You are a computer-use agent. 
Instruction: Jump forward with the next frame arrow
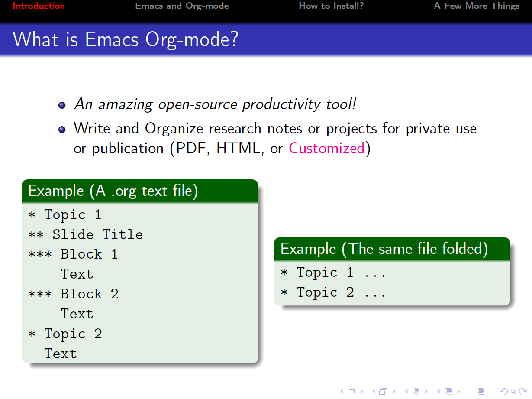[393, 392]
